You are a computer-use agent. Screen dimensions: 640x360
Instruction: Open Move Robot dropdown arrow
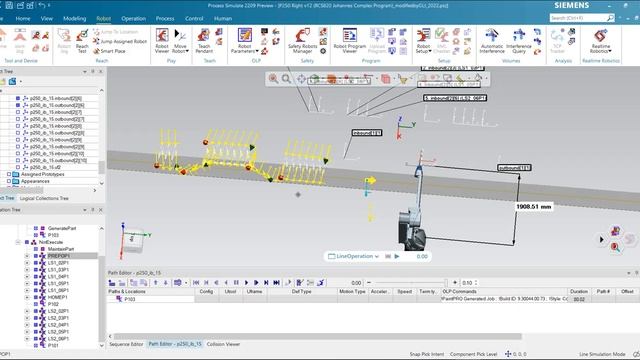pos(187,51)
